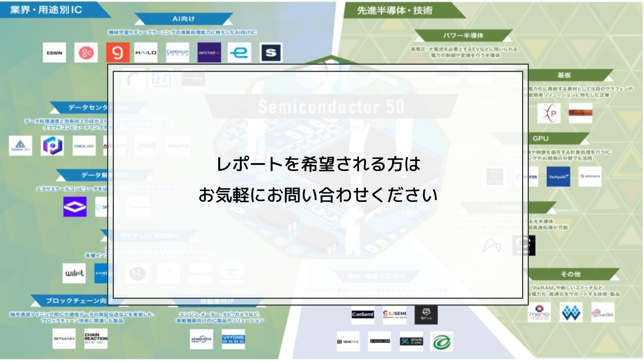Click the pink logo beside the W logo
The image size is (644, 362).
[603, 313]
